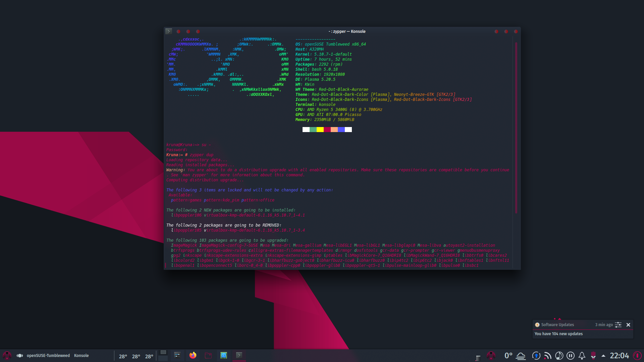Click the pause media tray icon

tap(571, 356)
